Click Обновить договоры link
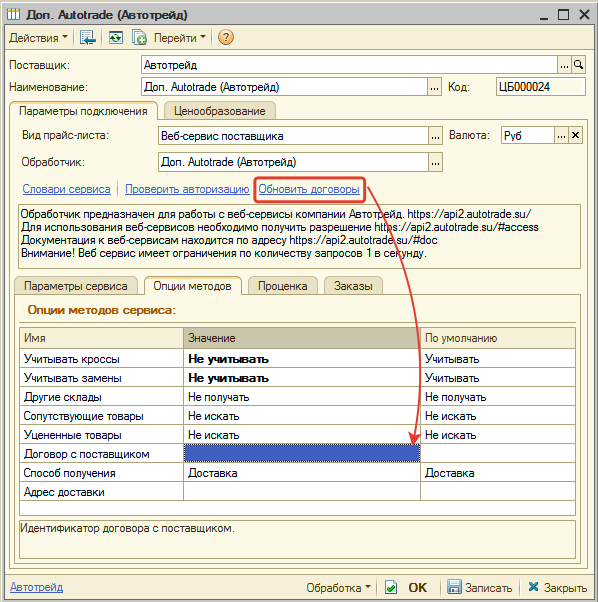This screenshot has height=602, width=598. (x=309, y=189)
